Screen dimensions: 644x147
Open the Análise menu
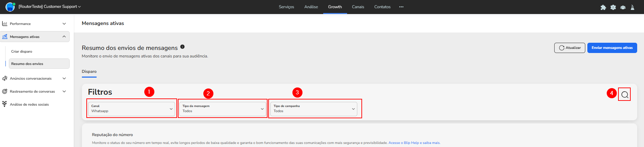pos(311,7)
